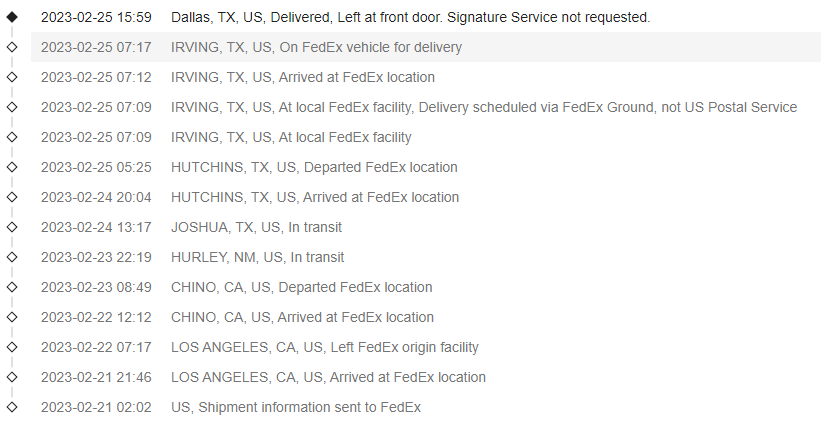Click Los Angeles Arrived at FedEx location entry
821x423 pixels.
(328, 377)
